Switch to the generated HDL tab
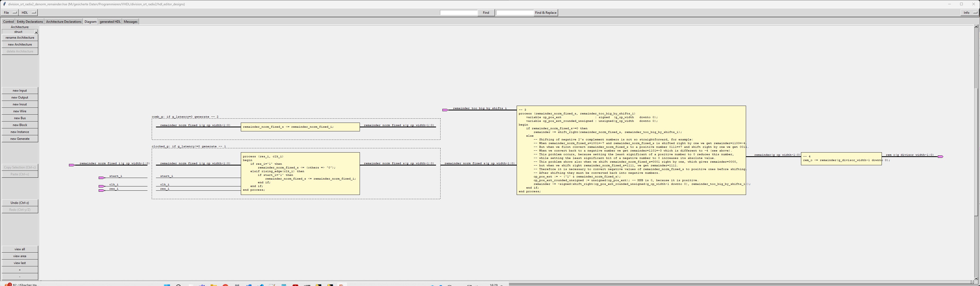 [x=110, y=22]
